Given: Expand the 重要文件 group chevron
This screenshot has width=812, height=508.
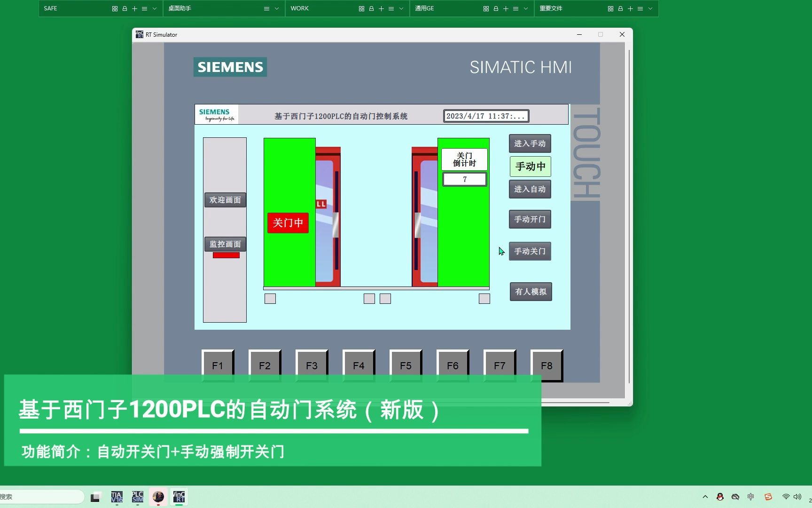Looking at the screenshot, I should point(650,8).
